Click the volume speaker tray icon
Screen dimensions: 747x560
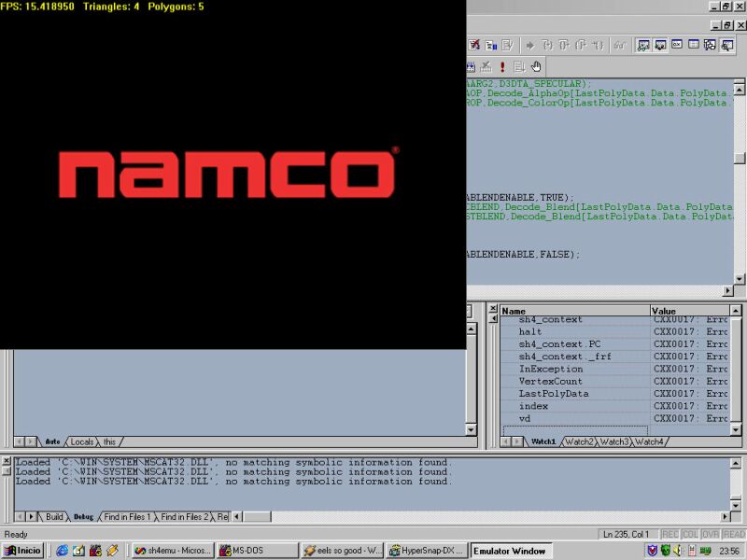click(x=678, y=551)
